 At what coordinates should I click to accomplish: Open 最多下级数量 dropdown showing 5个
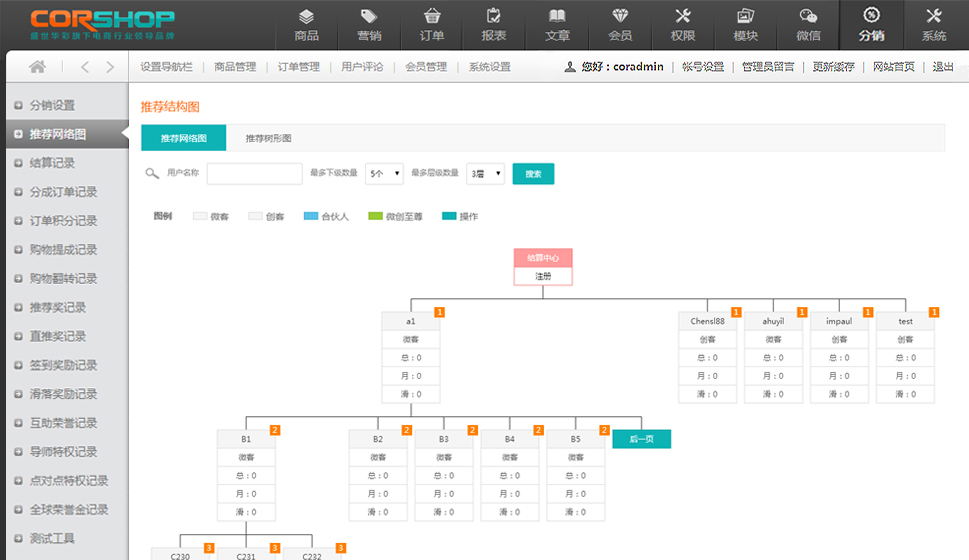(x=384, y=174)
